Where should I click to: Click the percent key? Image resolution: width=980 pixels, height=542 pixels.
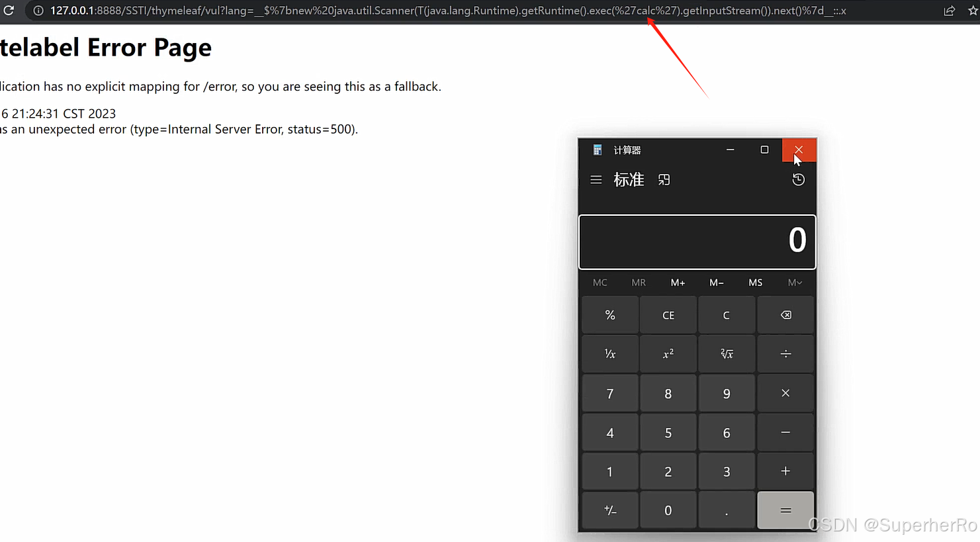pyautogui.click(x=610, y=315)
